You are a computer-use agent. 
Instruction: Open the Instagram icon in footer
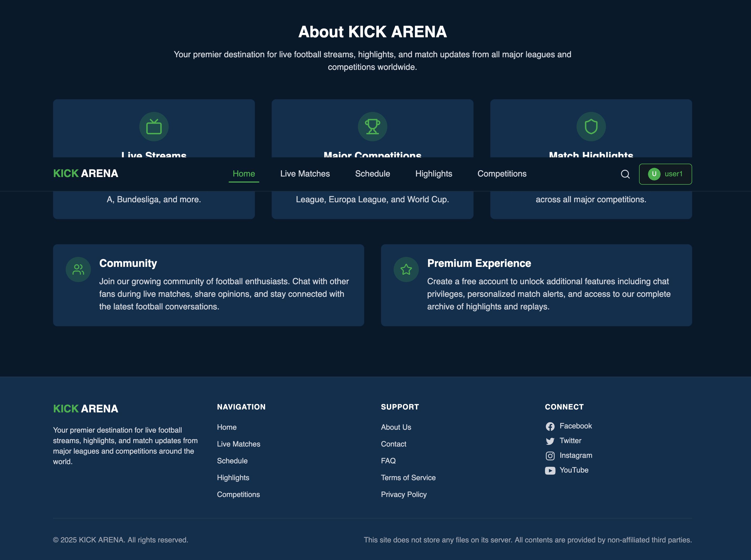coord(550,456)
